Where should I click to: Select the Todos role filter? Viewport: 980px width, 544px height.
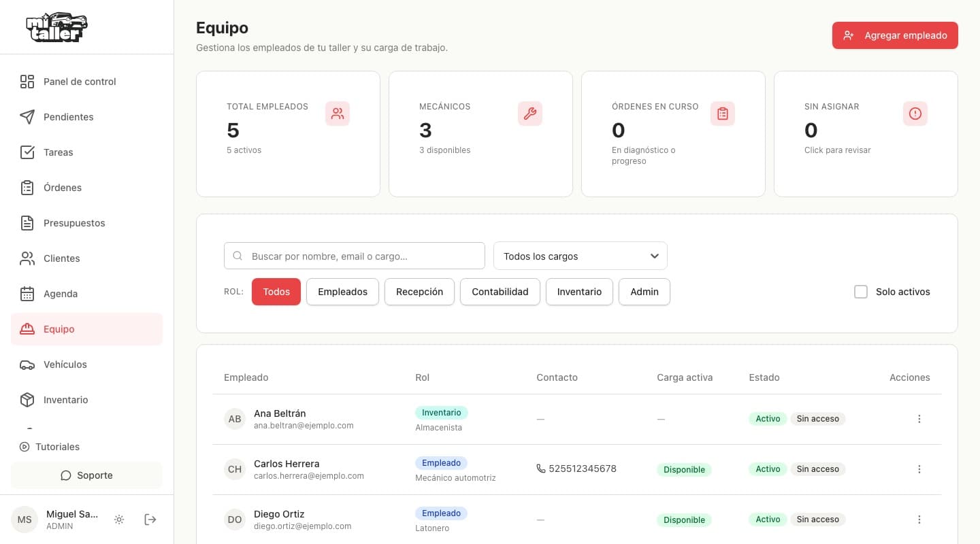(x=276, y=292)
